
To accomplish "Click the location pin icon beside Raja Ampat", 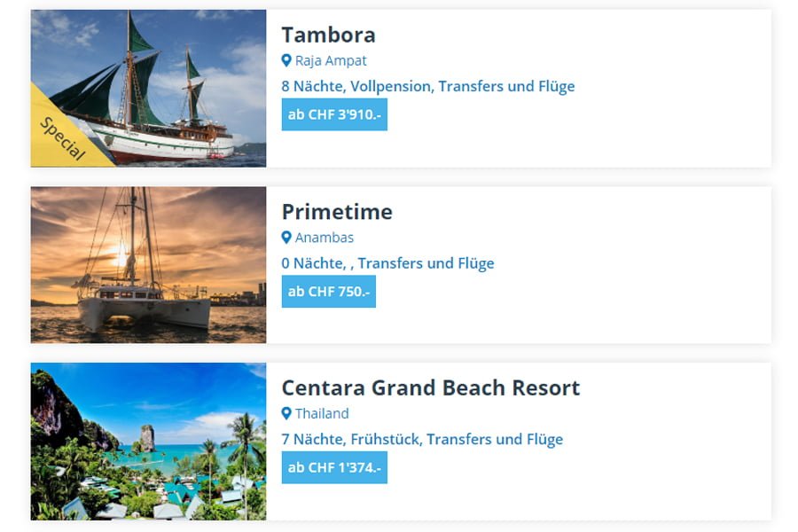I will 286,61.
